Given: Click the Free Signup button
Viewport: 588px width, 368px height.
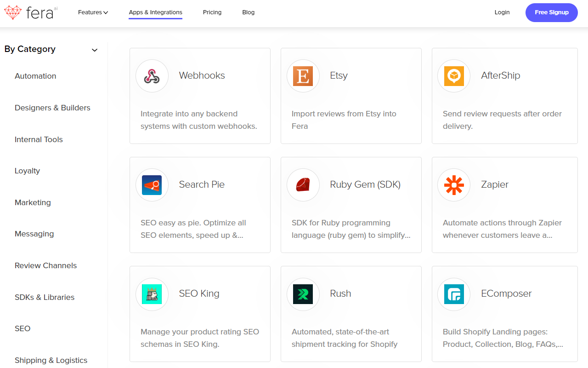Looking at the screenshot, I should tap(551, 12).
